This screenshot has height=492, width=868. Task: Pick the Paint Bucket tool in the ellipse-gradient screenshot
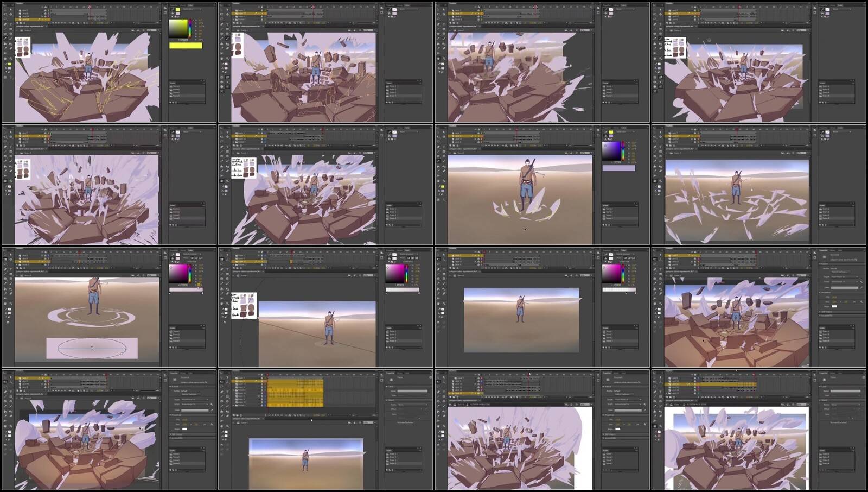coord(5,289)
